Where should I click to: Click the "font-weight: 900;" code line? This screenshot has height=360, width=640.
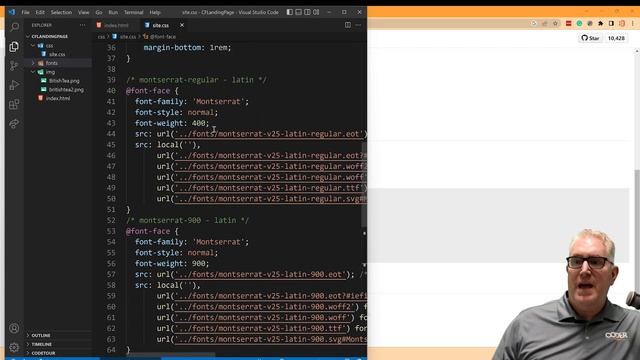coord(172,264)
